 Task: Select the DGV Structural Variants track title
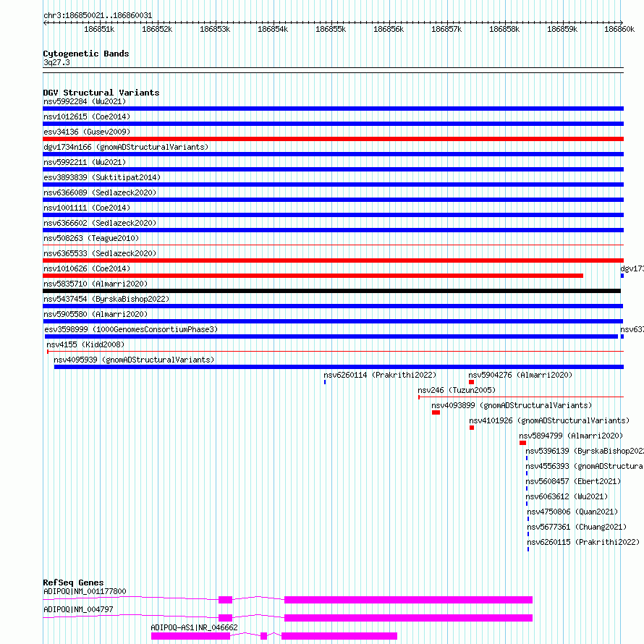point(101,93)
